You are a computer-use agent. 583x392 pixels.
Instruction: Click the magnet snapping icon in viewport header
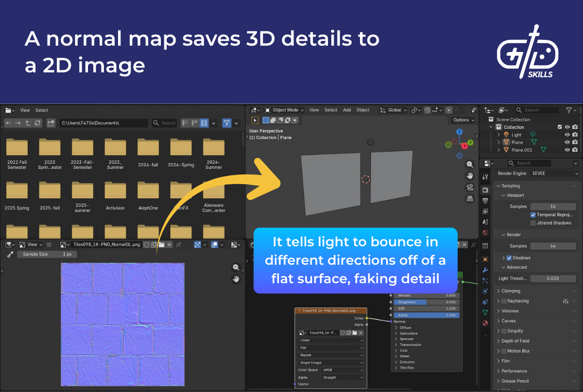tap(428, 110)
